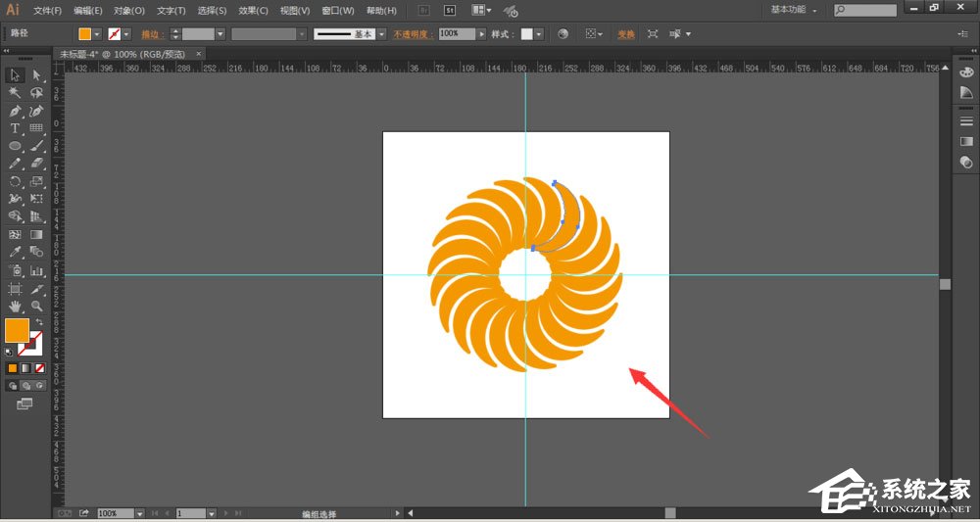Expand the zoom level dropdown at bottom
Image resolution: width=980 pixels, height=522 pixels.
[x=140, y=513]
